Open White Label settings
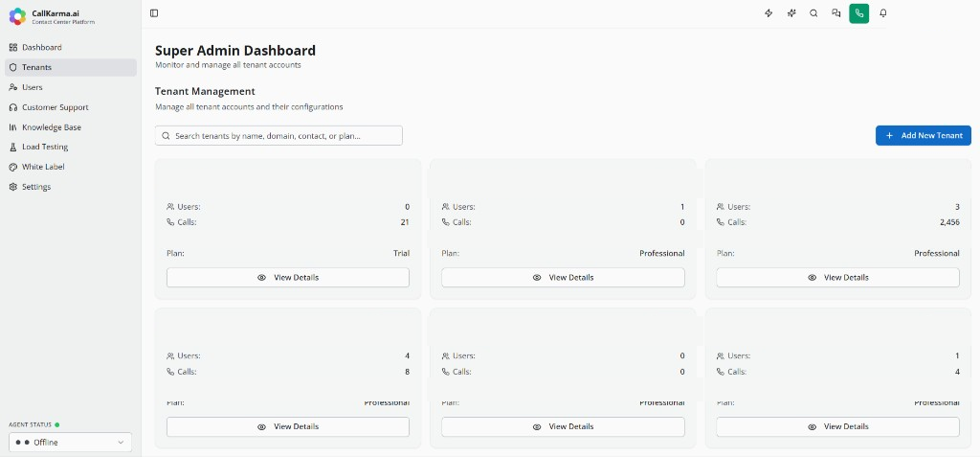 coord(71,167)
